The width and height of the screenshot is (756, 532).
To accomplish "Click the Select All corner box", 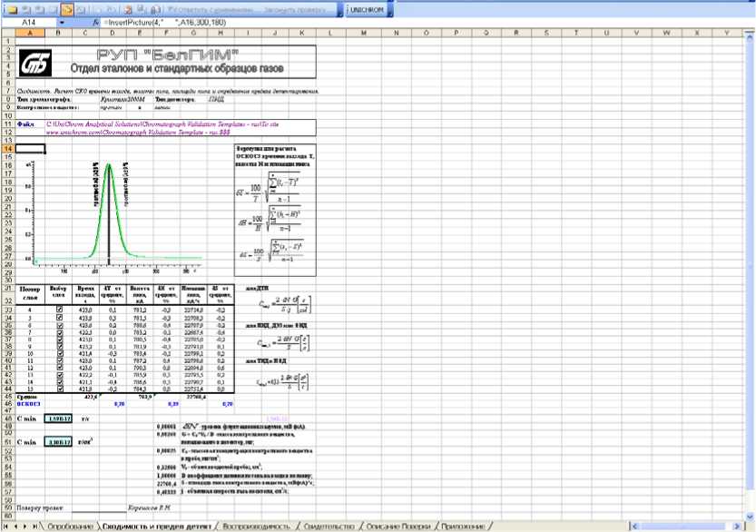I will click(8, 34).
